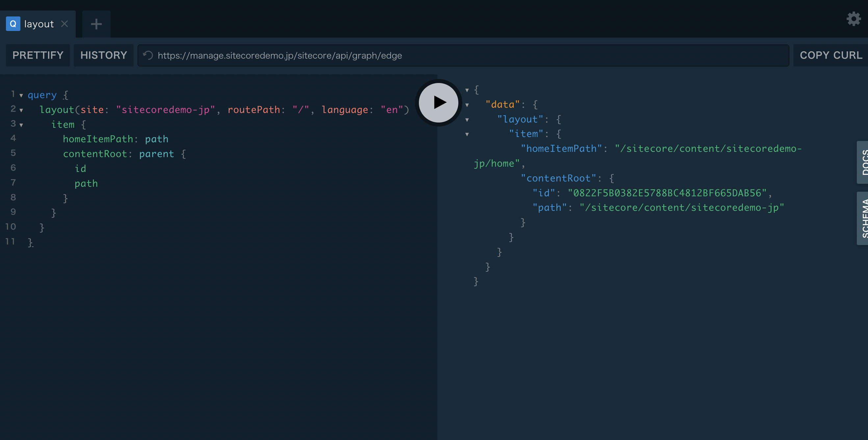Collapse the "layout" response node

tap(467, 120)
